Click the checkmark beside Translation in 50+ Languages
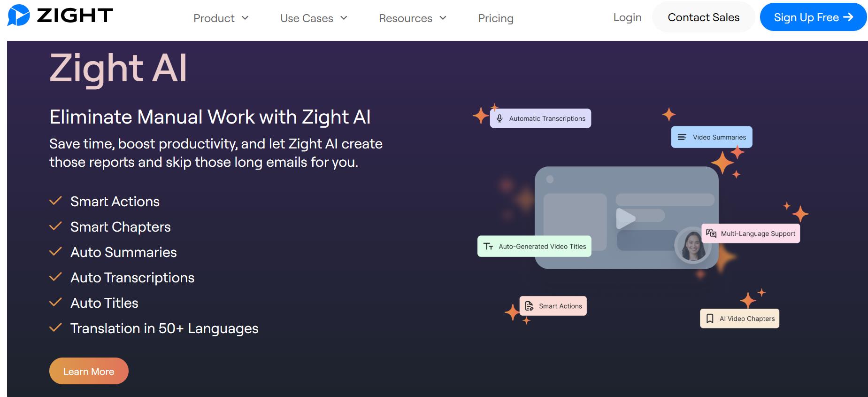Screen dimensions: 868x397 click(55, 328)
